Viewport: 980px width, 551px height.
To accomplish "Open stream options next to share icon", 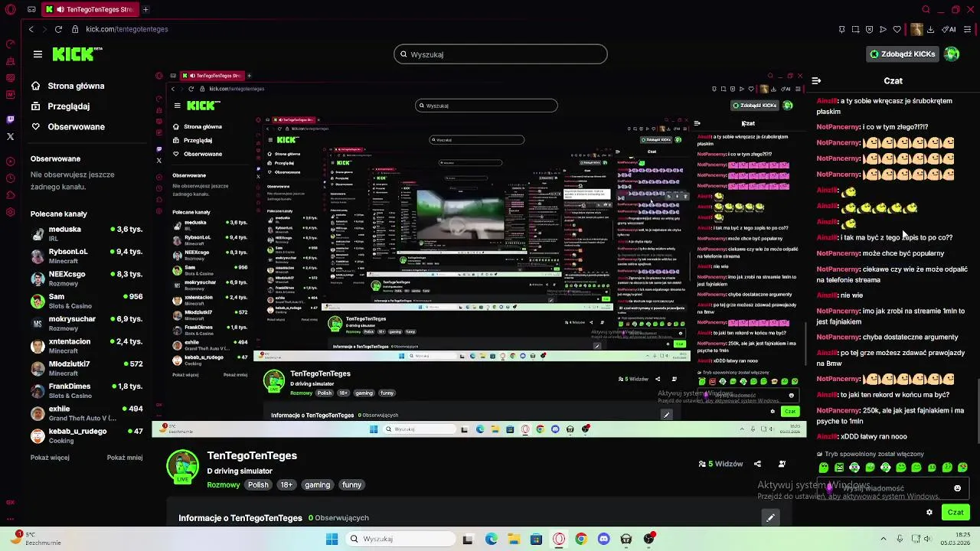I will [782, 464].
